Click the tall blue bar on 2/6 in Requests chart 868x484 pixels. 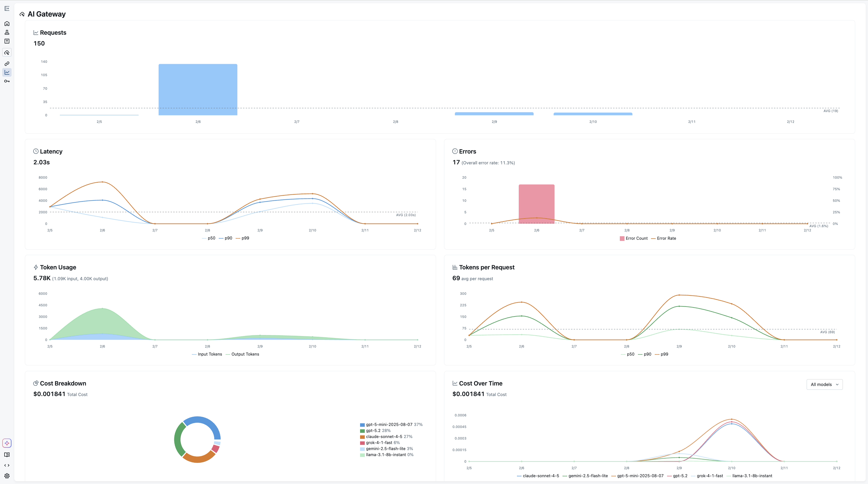pos(198,89)
